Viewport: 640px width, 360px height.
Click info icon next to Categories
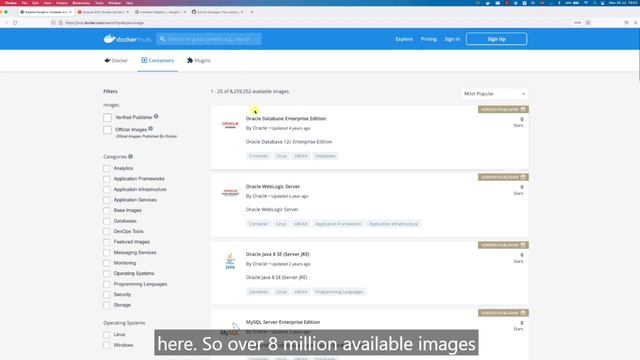pyautogui.click(x=130, y=156)
